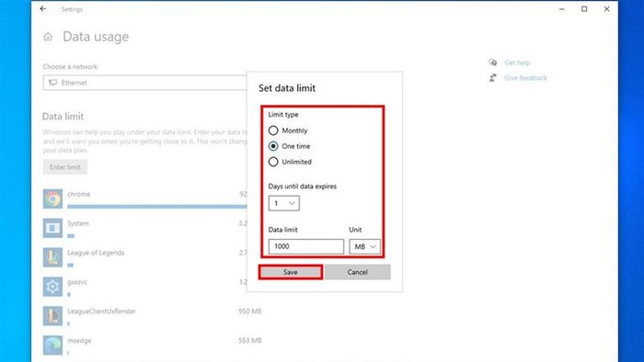This screenshot has height=362, width=644.
Task: Click the League of Legends app icon
Action: 52,257
